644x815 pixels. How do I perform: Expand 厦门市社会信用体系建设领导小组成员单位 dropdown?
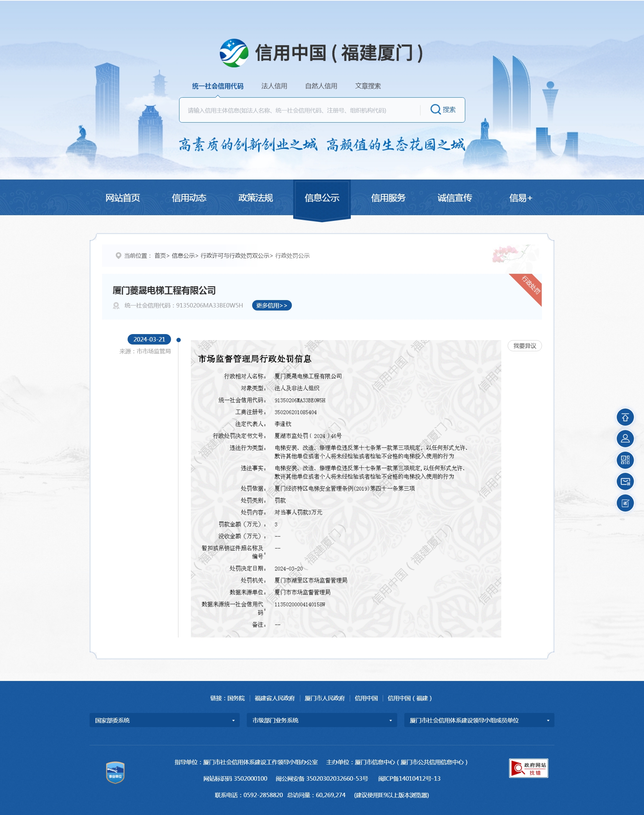(x=479, y=720)
